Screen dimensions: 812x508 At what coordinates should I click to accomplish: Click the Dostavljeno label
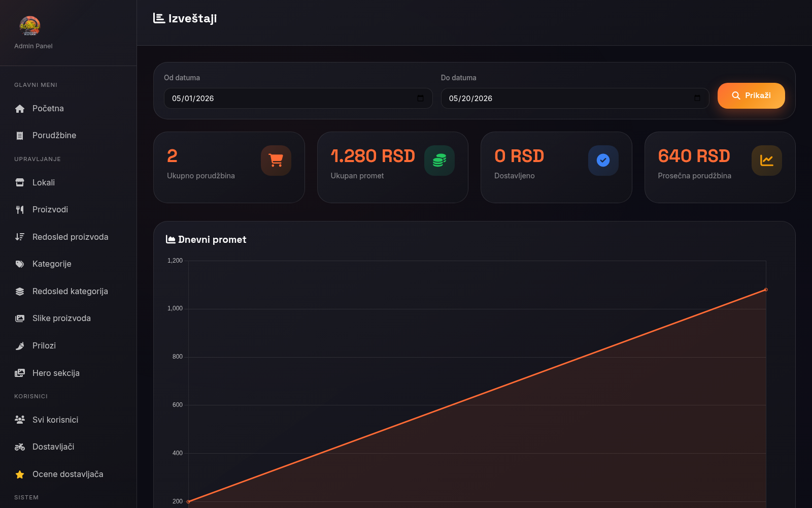pyautogui.click(x=515, y=176)
